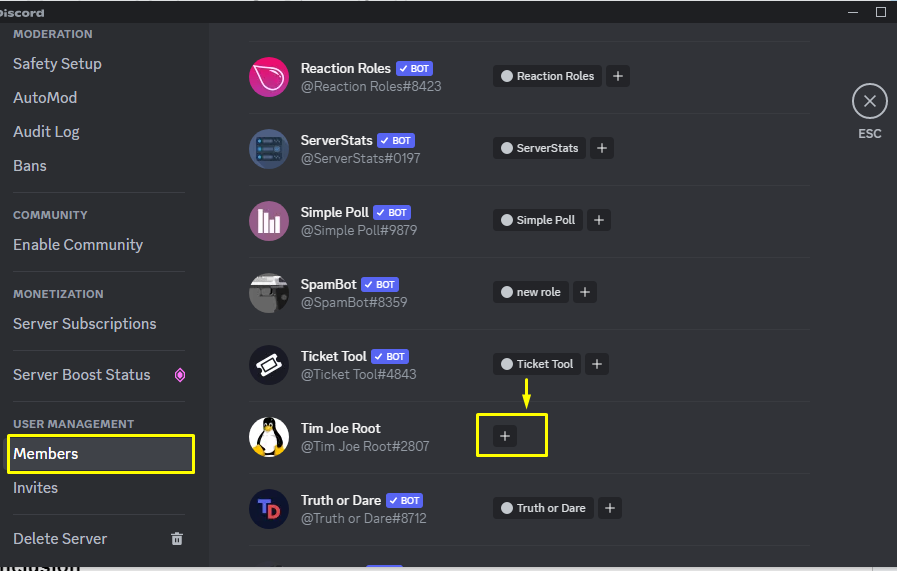Select the Members page
897x571 pixels.
(101, 454)
